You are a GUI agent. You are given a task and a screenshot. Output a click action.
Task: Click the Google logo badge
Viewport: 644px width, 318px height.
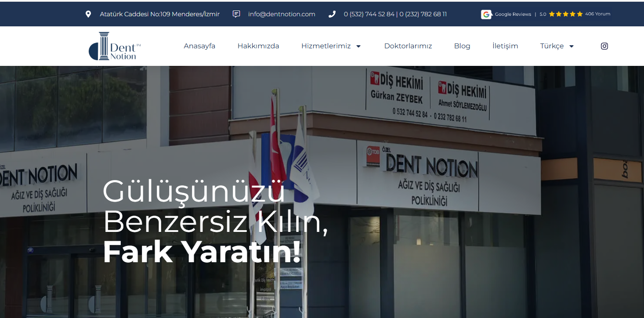[x=486, y=14]
